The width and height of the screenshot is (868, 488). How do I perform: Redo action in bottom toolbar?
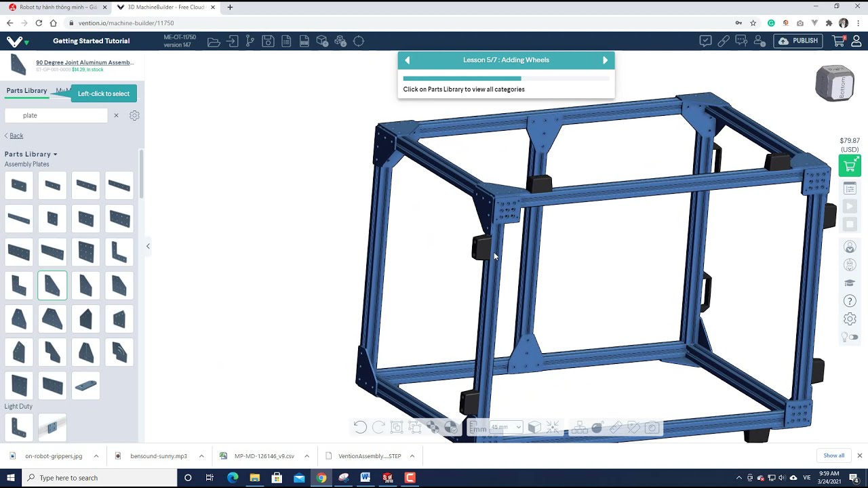[378, 427]
